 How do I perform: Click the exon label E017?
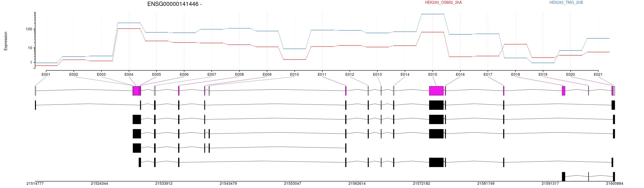click(x=488, y=74)
